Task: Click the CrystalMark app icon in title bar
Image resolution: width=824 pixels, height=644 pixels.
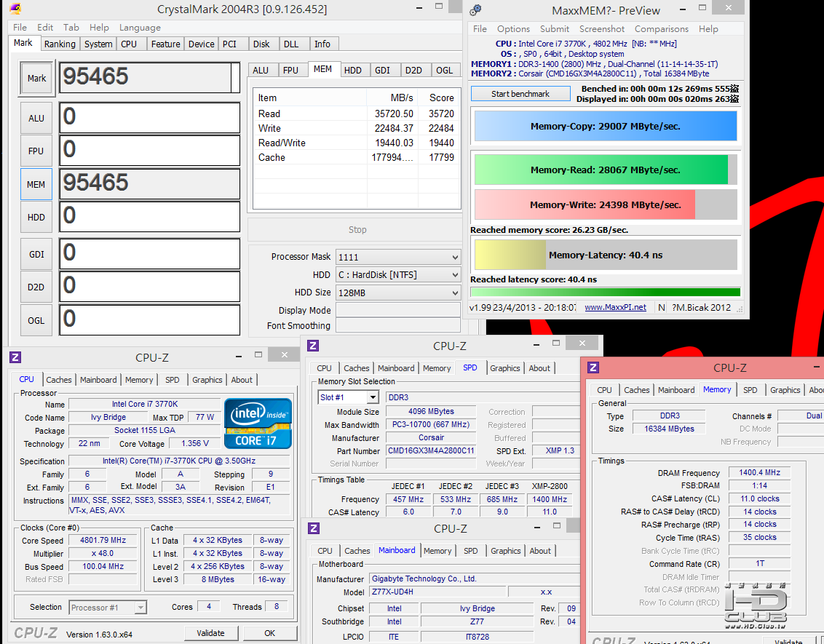Action: coord(17,9)
